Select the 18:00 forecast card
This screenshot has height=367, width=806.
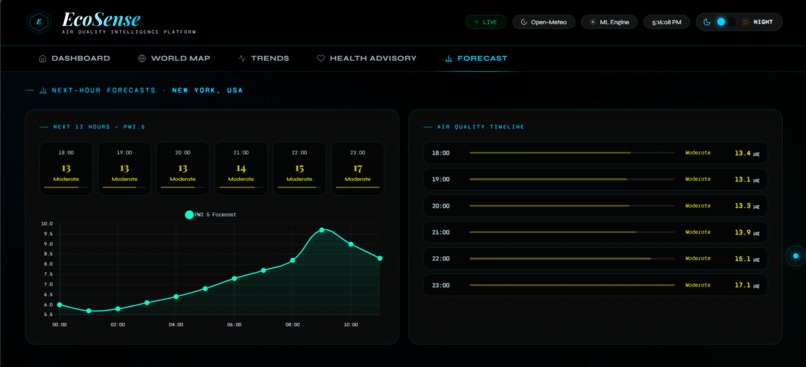tap(66, 169)
